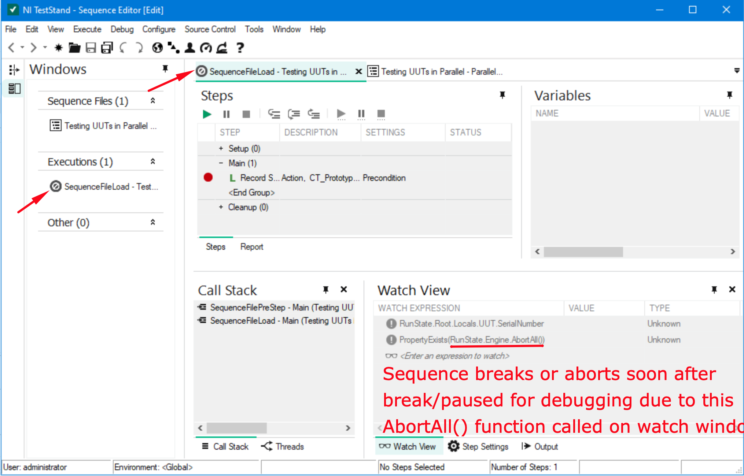Pin the Variables panel
Image resolution: width=744 pixels, height=476 pixels.
[x=729, y=95]
